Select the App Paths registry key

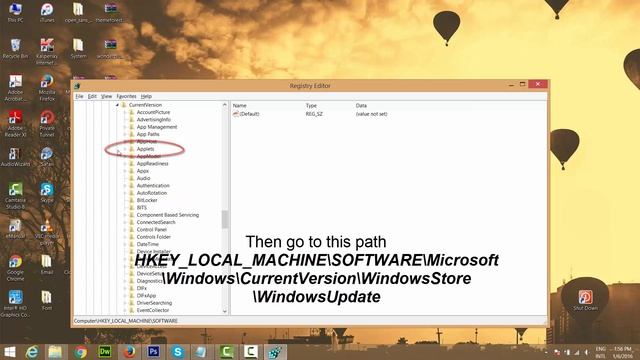pyautogui.click(x=148, y=134)
